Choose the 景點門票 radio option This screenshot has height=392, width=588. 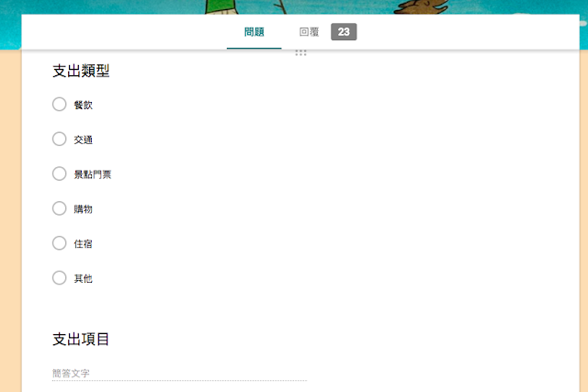(x=59, y=174)
